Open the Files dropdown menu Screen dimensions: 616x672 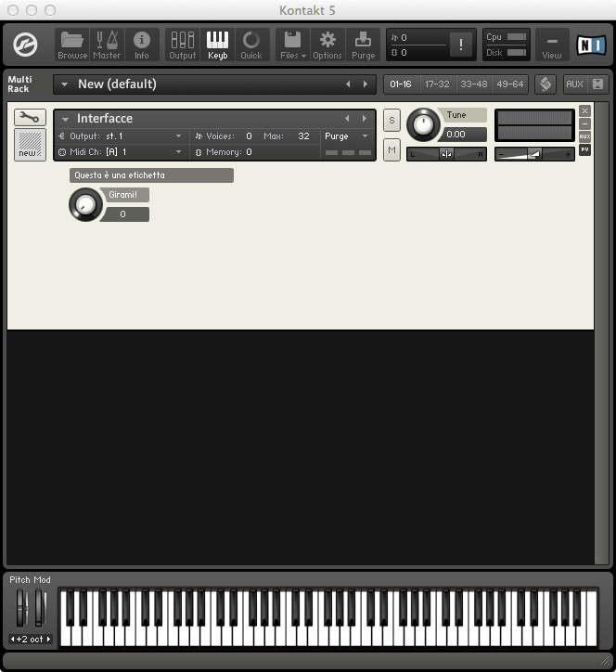click(x=293, y=44)
